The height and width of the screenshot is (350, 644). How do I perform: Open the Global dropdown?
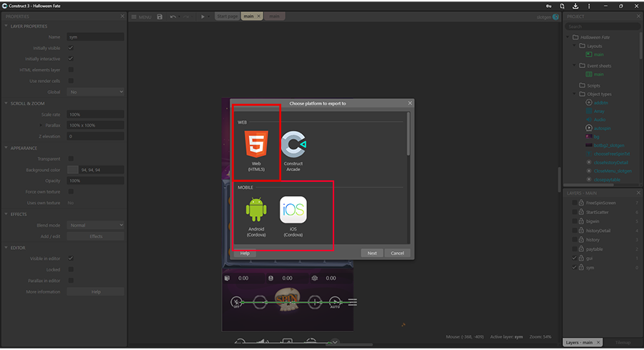click(x=96, y=92)
